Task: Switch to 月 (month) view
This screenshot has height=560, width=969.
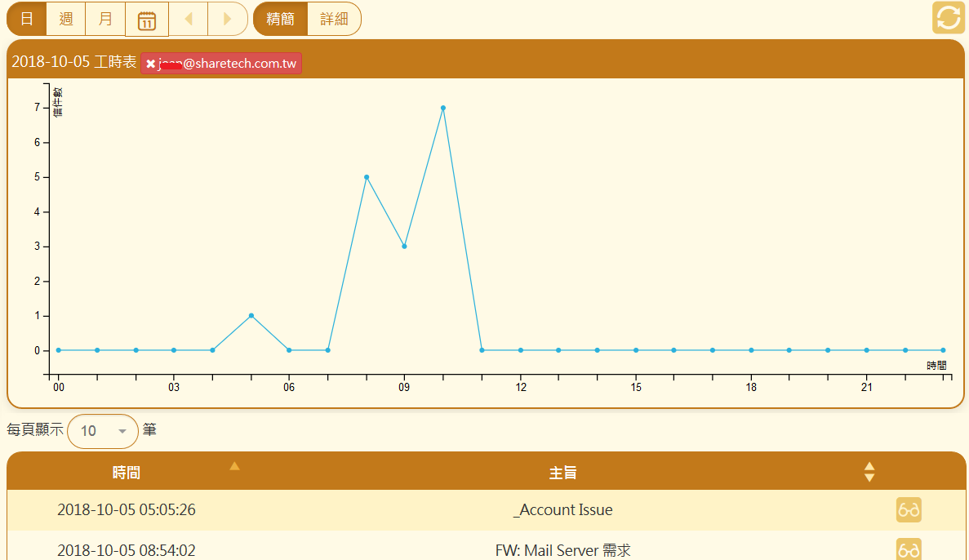Action: click(105, 19)
